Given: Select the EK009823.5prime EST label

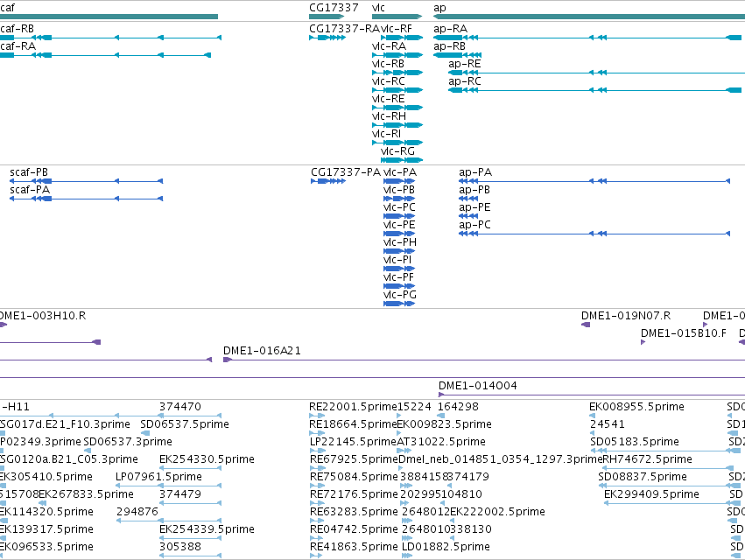Looking at the screenshot, I should [x=444, y=424].
